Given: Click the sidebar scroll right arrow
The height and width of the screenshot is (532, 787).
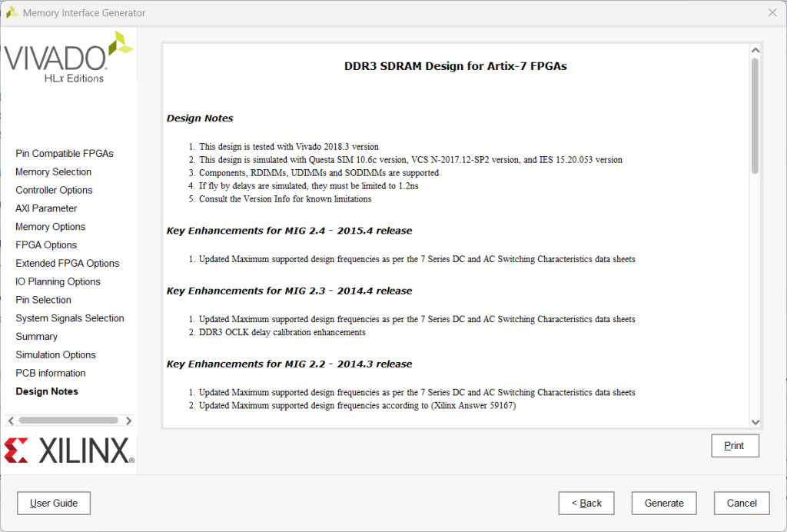Looking at the screenshot, I should tap(128, 421).
